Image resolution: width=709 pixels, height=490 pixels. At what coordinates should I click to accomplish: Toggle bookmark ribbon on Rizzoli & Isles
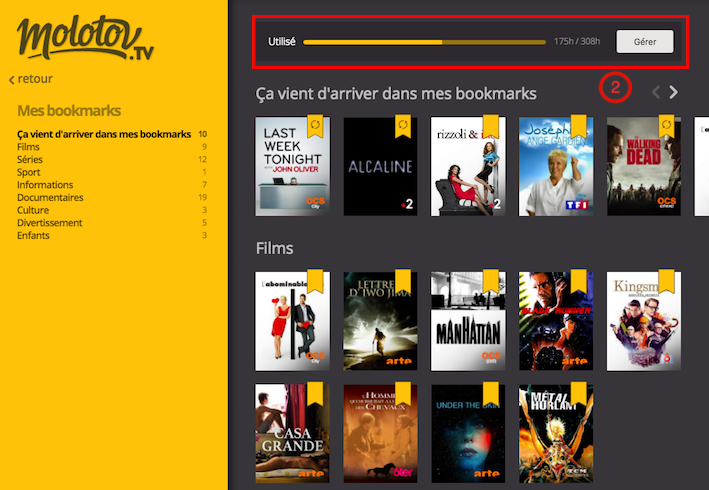[x=491, y=126]
